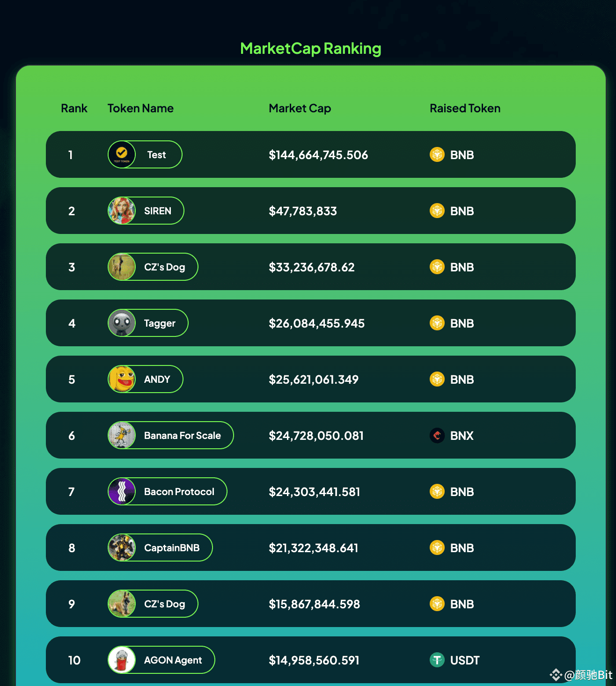Click the Tagger market cap value $26,084,455.945
Viewport: 616px width, 686px height.
click(316, 323)
